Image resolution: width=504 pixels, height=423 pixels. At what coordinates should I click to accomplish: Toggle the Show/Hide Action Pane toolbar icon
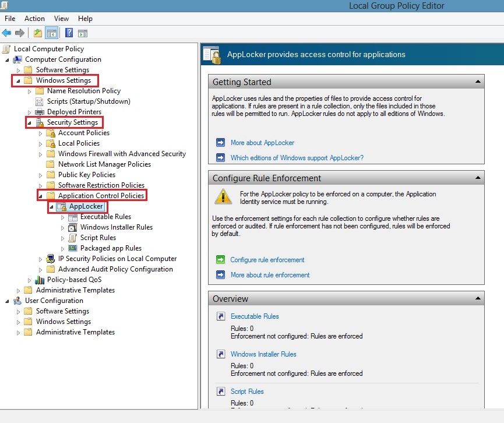[83, 33]
